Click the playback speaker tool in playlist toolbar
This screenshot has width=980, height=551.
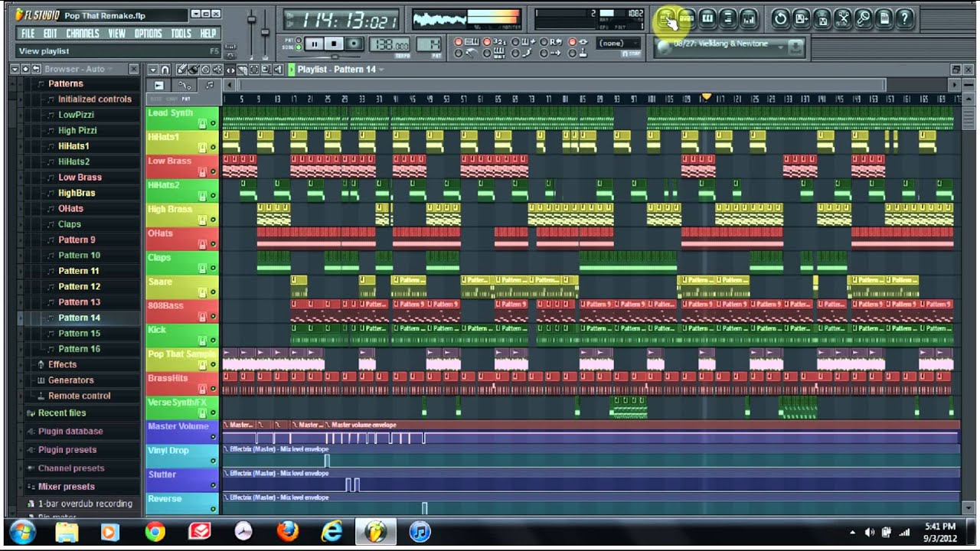click(x=278, y=70)
